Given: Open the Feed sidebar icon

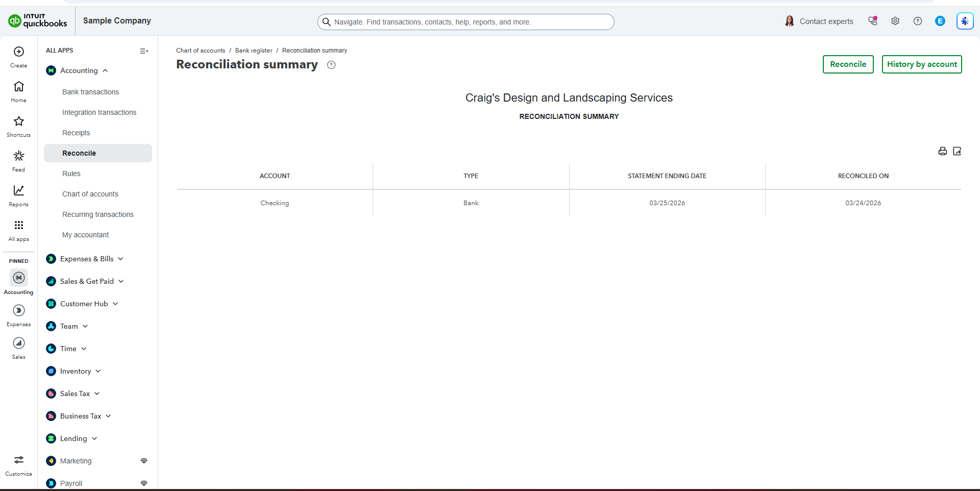Looking at the screenshot, I should tap(19, 156).
